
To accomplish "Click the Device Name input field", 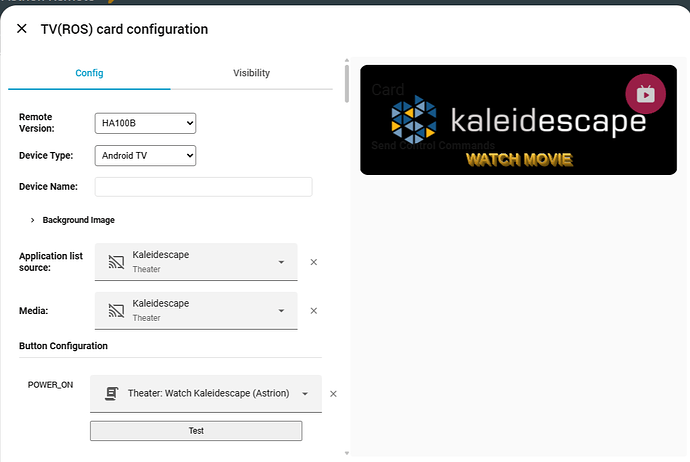I will (203, 187).
